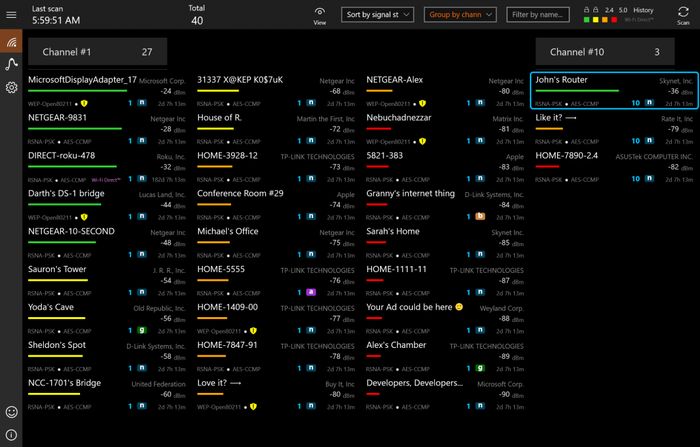This screenshot has width=700, height=447.
Task: Select the Wi-Fi networks view in sidebar
Action: 11,42
